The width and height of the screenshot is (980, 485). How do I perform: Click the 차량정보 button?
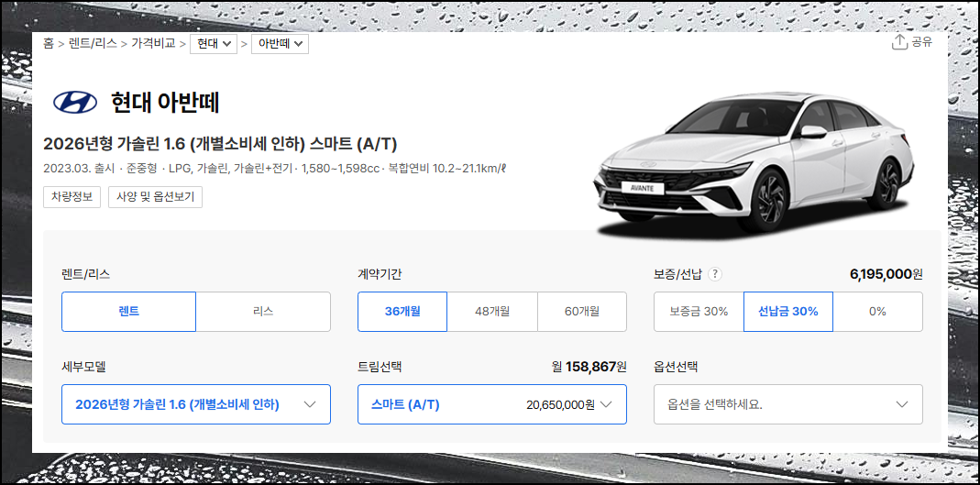[72, 197]
